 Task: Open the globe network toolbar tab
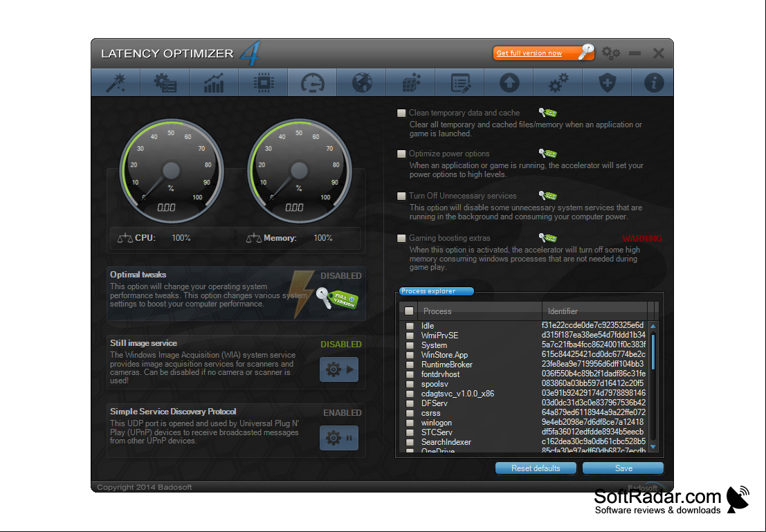[x=361, y=82]
